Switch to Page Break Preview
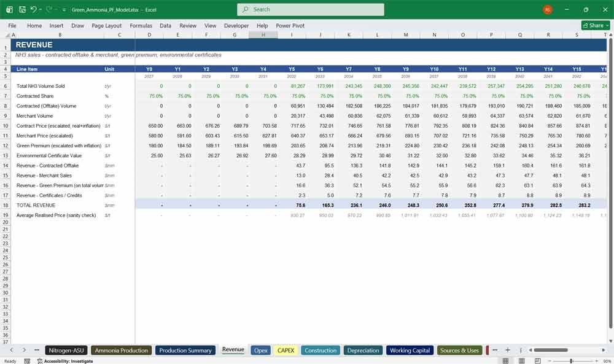614x364 pixels. pyautogui.click(x=538, y=360)
